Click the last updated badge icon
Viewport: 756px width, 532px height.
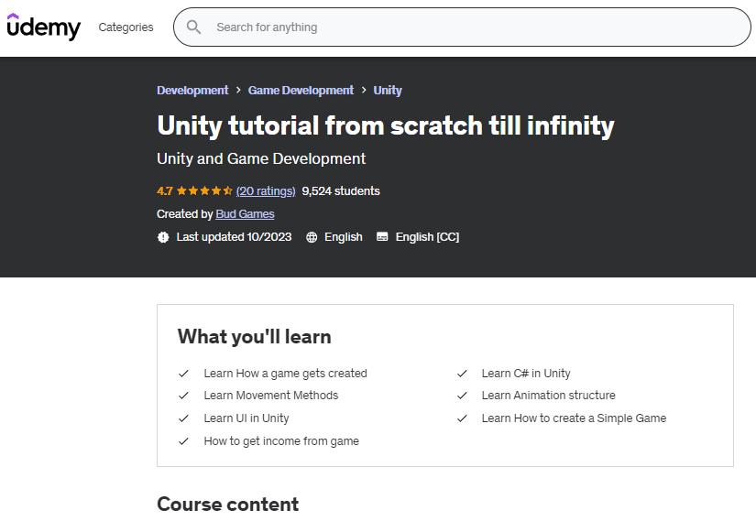(x=163, y=237)
